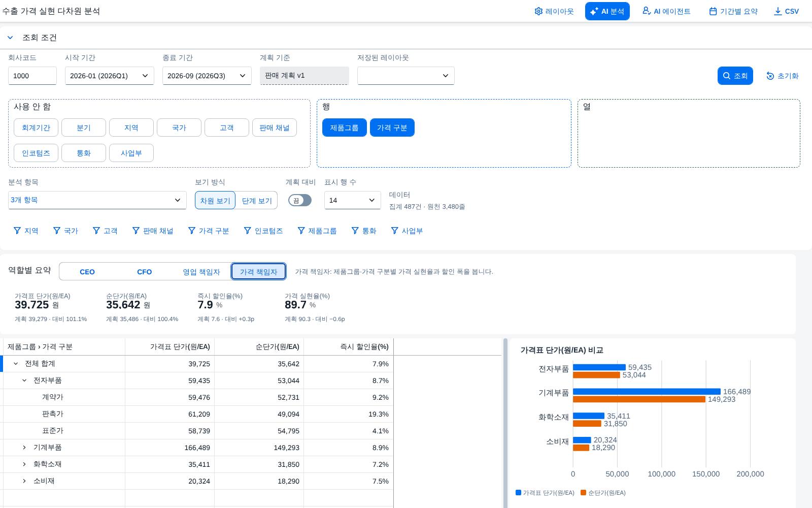Open the AI 에이전트 button
812x508 pixels.
tap(666, 11)
